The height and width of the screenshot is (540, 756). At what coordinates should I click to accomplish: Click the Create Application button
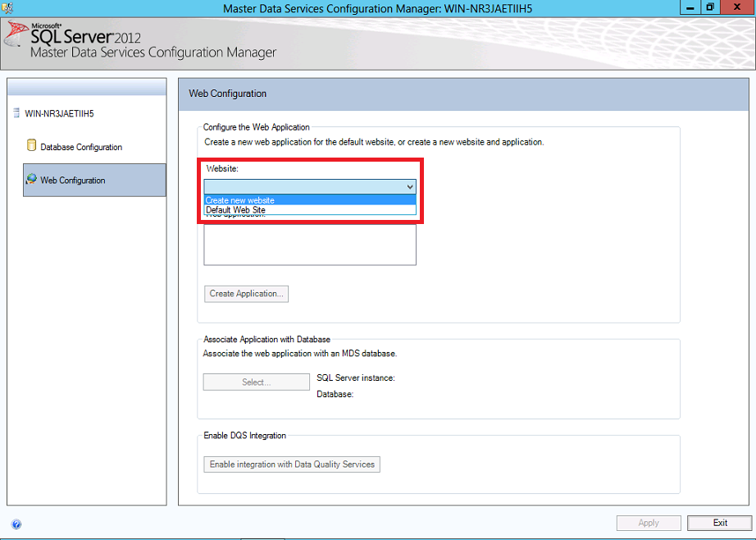[x=246, y=294]
